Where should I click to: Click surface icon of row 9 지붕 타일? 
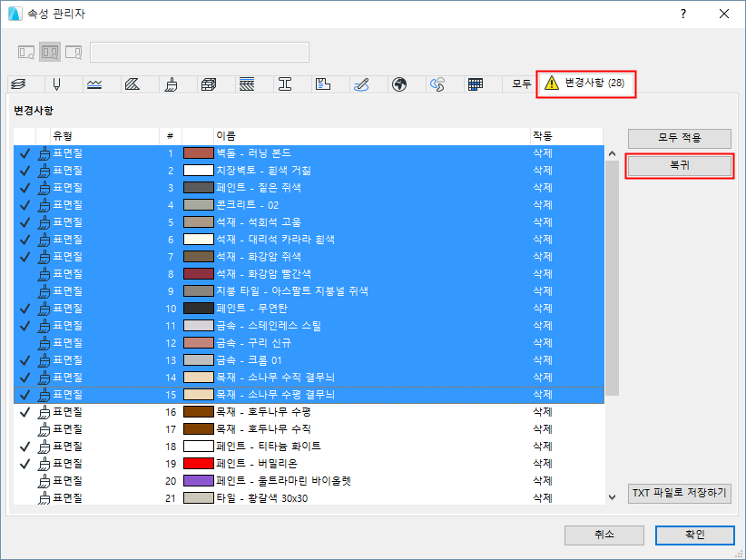click(44, 291)
